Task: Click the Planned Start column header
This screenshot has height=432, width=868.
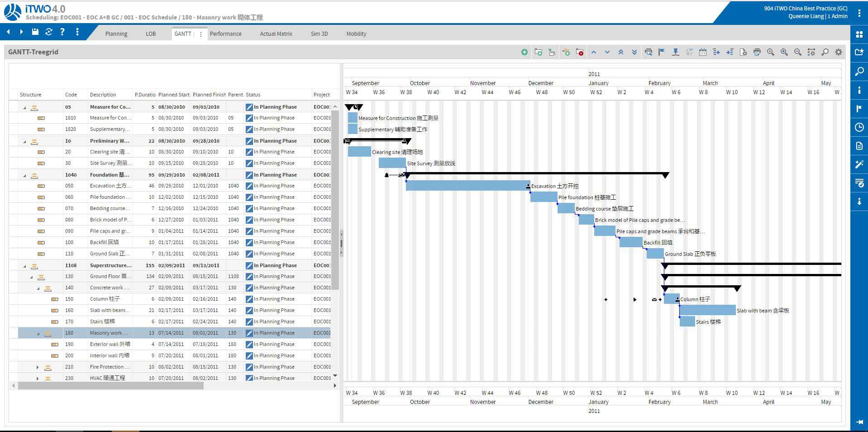Action: [x=174, y=95]
